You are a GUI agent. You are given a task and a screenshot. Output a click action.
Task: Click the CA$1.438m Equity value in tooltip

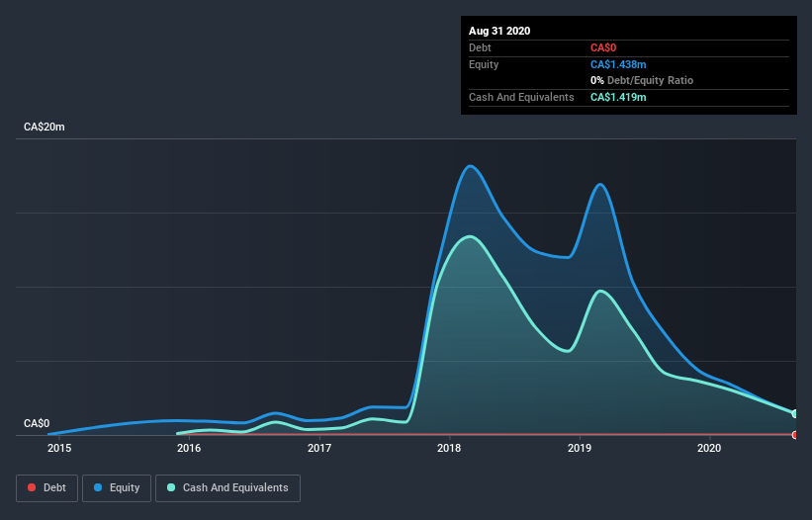pos(618,64)
